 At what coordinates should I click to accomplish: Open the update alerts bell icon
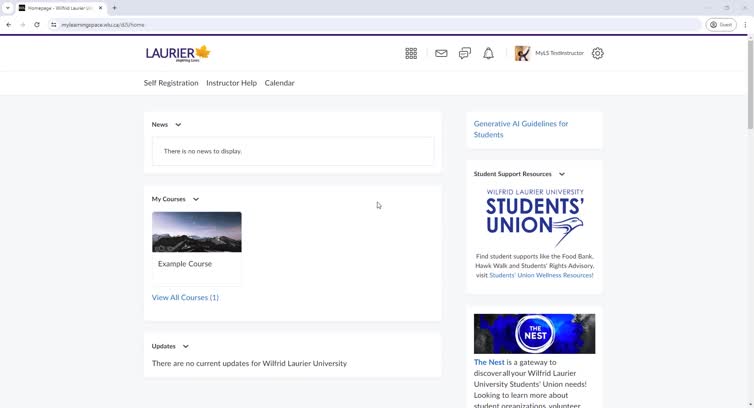coord(488,53)
